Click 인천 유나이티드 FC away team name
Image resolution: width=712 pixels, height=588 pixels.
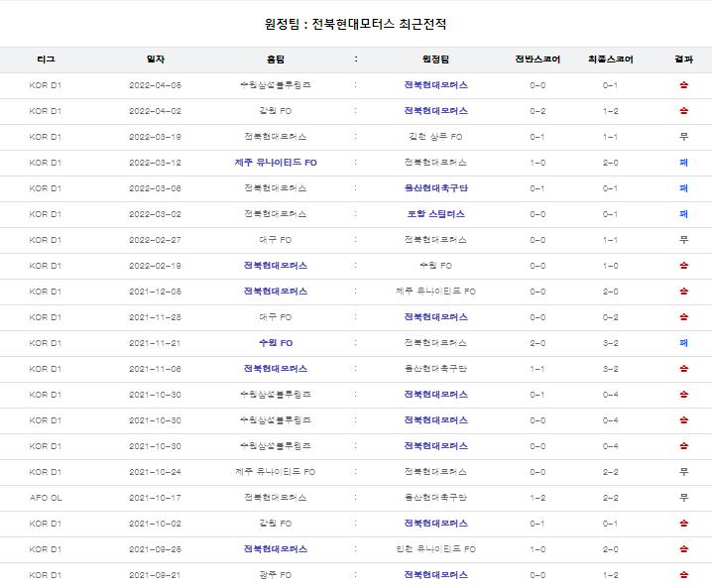point(435,549)
